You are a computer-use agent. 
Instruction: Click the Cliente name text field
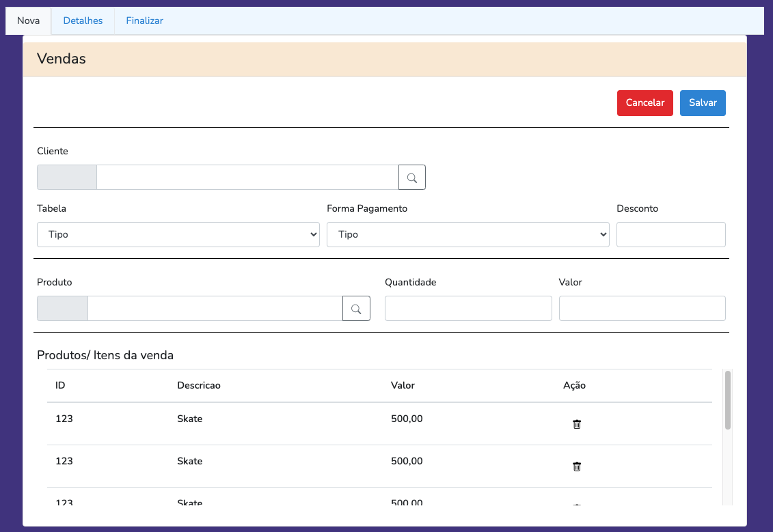247,178
